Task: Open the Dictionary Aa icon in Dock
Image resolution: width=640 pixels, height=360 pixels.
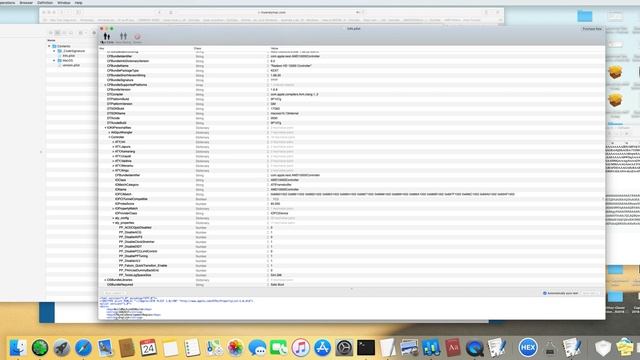Action: point(453,348)
